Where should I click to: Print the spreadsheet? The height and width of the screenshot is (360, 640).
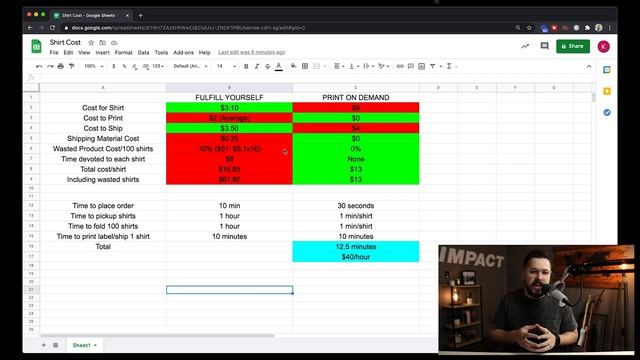pyautogui.click(x=61, y=66)
